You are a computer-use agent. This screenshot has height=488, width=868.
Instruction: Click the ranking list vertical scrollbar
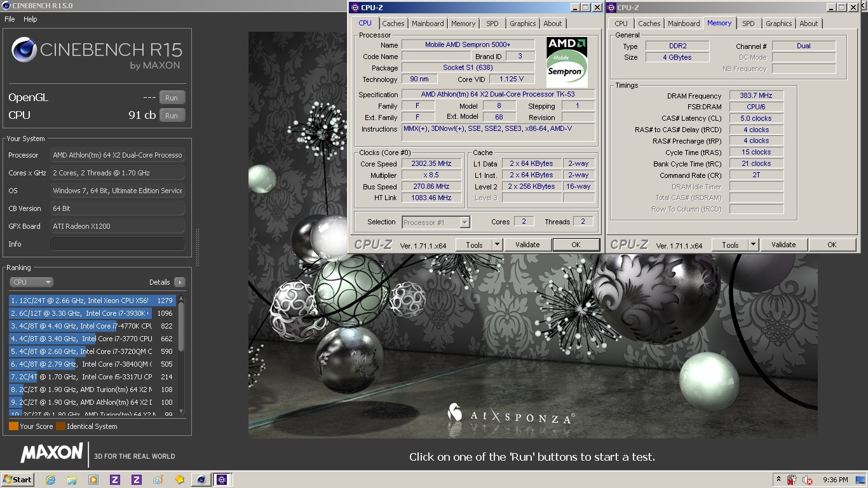pyautogui.click(x=181, y=355)
